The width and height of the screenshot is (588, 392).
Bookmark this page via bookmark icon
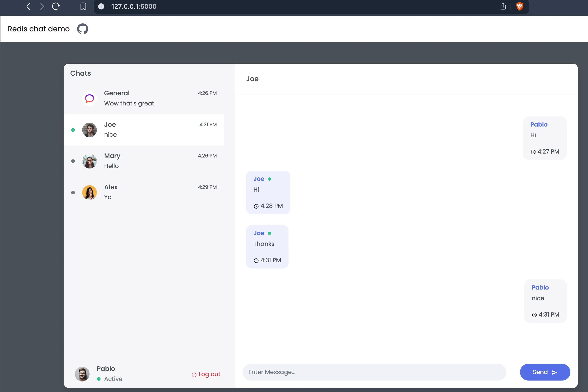pyautogui.click(x=83, y=6)
